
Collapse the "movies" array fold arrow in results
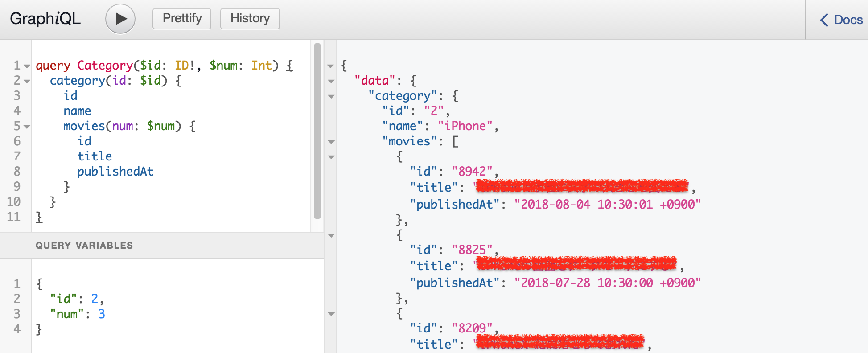point(331,142)
